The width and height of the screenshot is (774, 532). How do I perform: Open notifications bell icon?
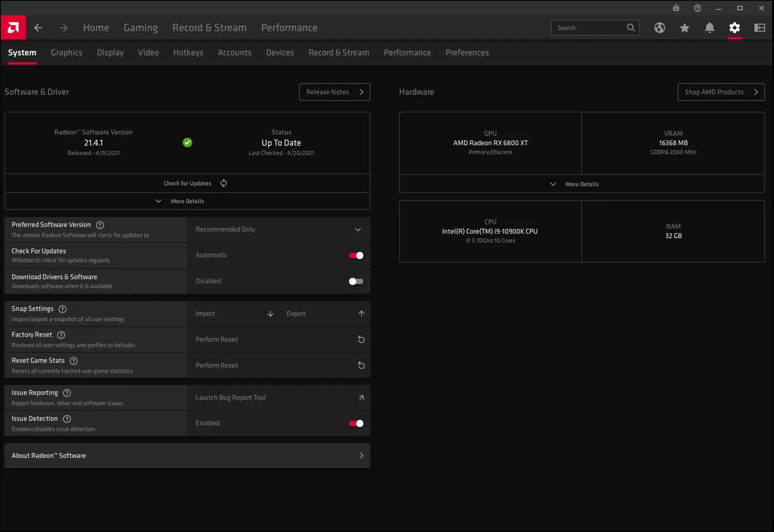pyautogui.click(x=710, y=28)
